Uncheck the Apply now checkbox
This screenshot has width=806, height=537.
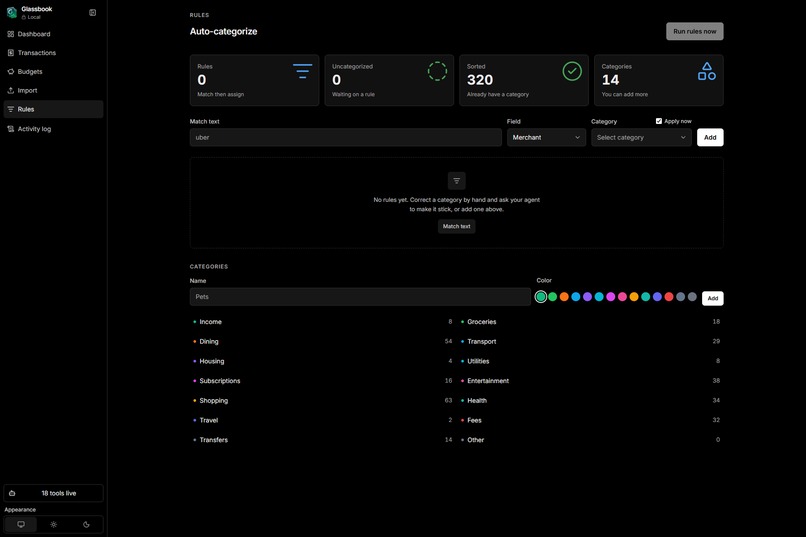[658, 121]
